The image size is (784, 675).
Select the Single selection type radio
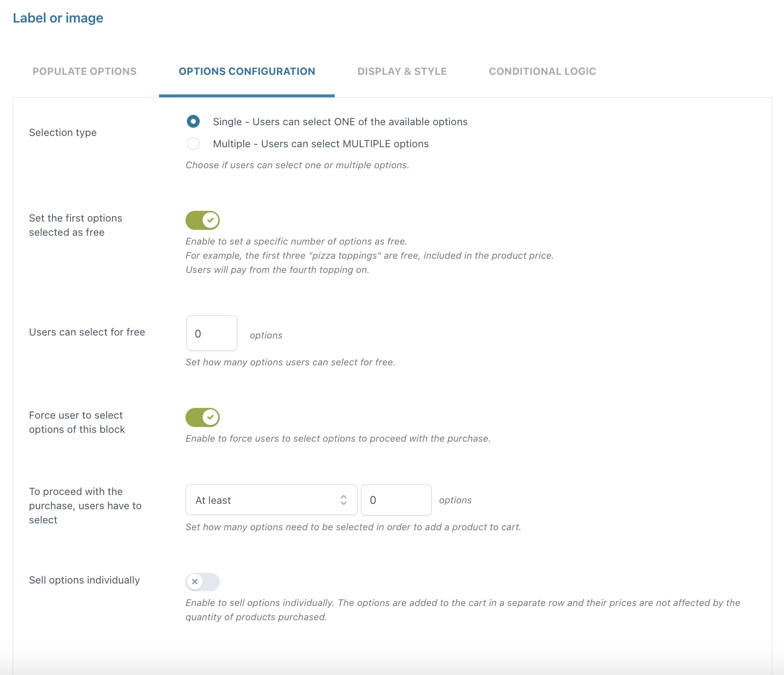click(x=193, y=121)
